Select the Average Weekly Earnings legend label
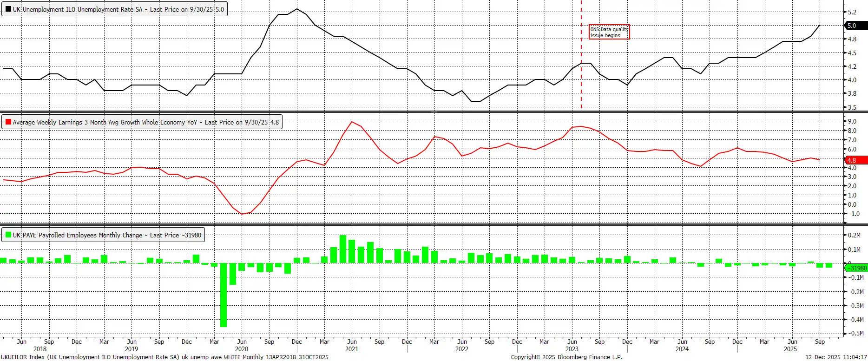The height and width of the screenshot is (361, 868). [x=145, y=122]
